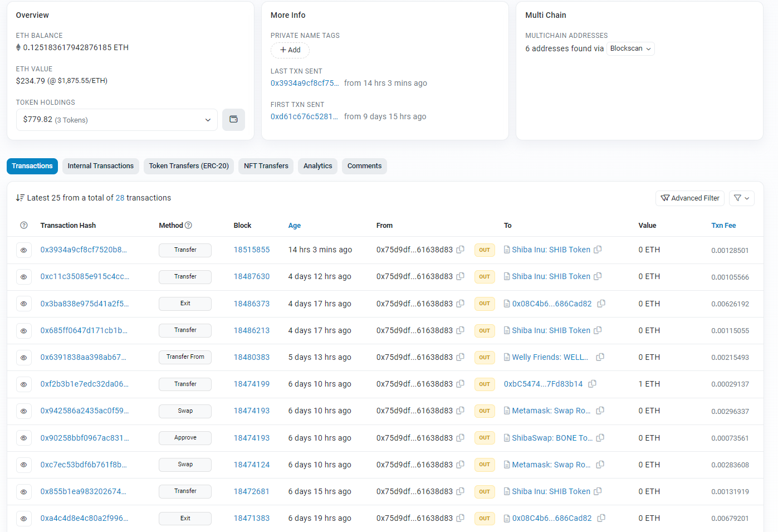
Task: Click help icon left of Transaction Hash header
Action: click(23, 226)
